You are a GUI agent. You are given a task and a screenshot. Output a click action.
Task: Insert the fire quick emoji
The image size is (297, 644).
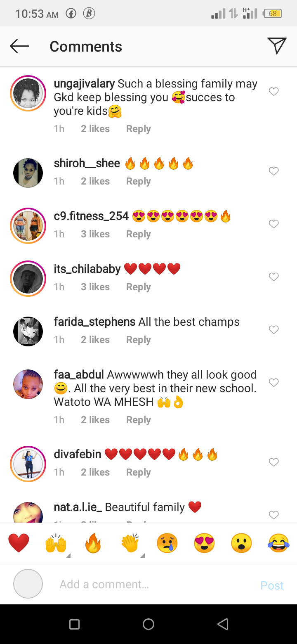coord(93,543)
